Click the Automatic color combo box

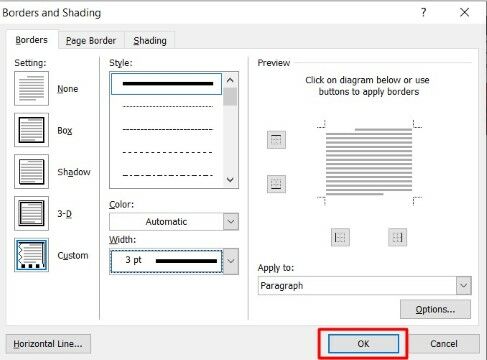pos(174,222)
